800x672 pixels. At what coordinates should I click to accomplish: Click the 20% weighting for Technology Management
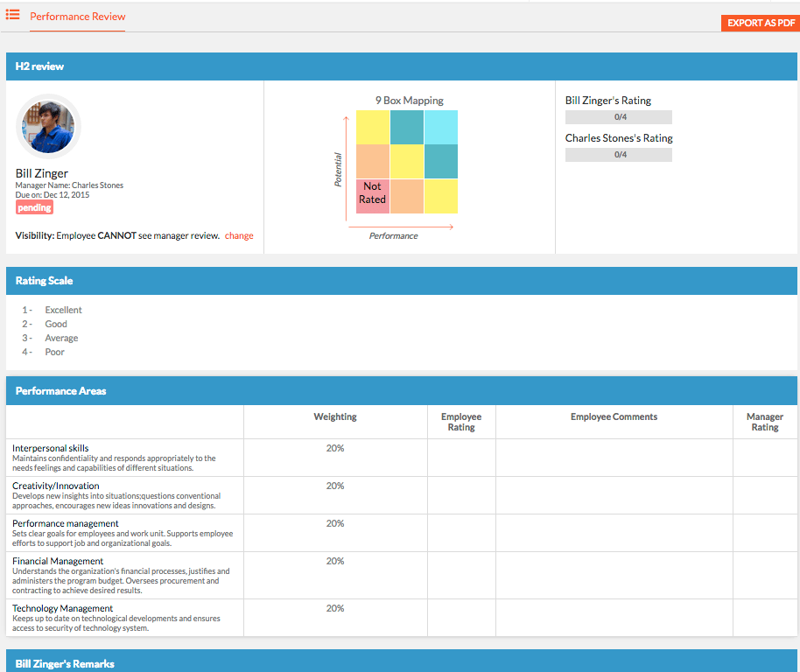[x=335, y=608]
